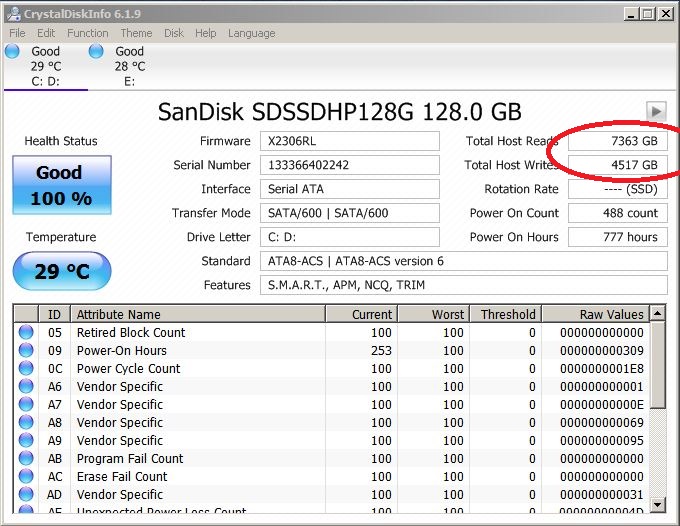The height and width of the screenshot is (526, 680).
Task: Click the Total Host Reads value 7363 GB
Action: pyautogui.click(x=618, y=141)
